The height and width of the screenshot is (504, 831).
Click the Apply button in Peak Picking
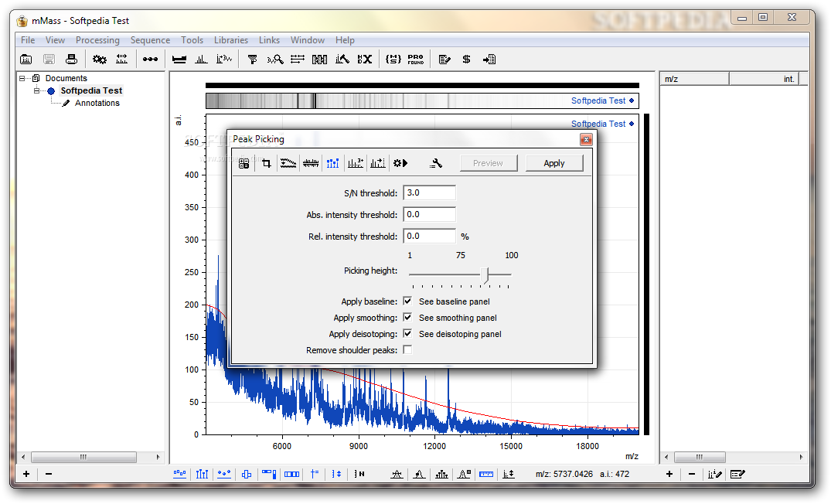[554, 163]
